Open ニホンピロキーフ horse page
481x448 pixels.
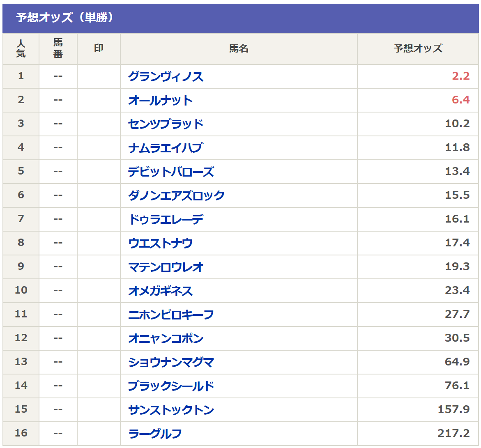point(171,315)
